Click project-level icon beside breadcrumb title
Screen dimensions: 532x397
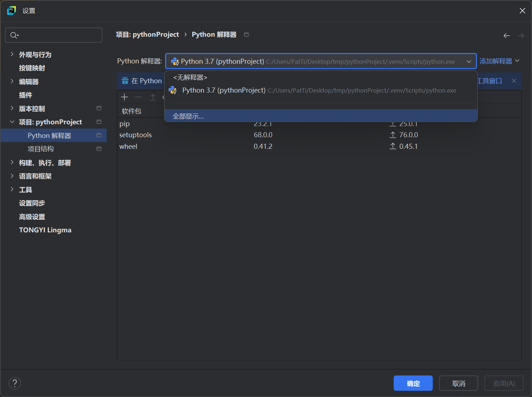coord(247,35)
